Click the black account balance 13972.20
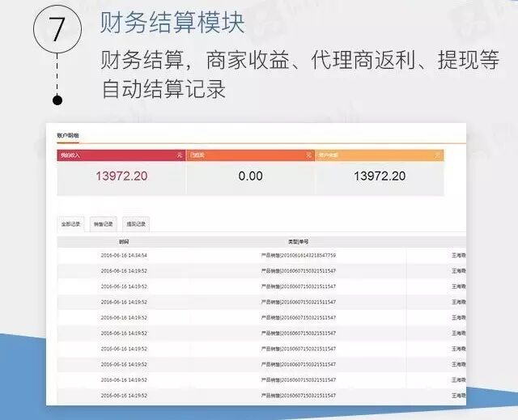Viewport: 518px width, 420px height. coord(380,176)
